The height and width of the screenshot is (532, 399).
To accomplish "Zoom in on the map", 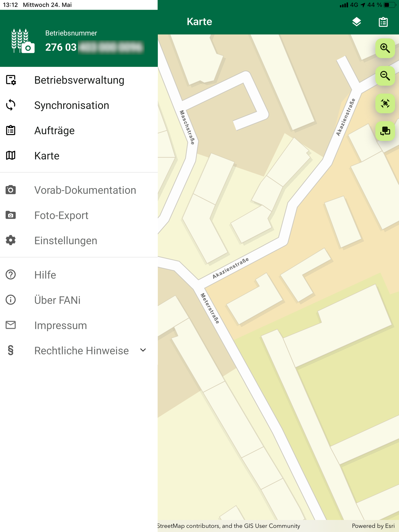I will [385, 48].
